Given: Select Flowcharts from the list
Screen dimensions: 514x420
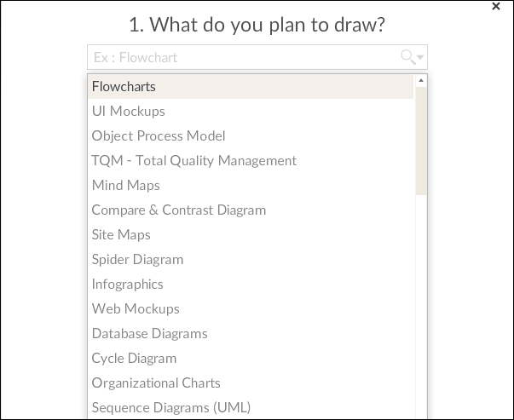Looking at the screenshot, I should tap(251, 87).
